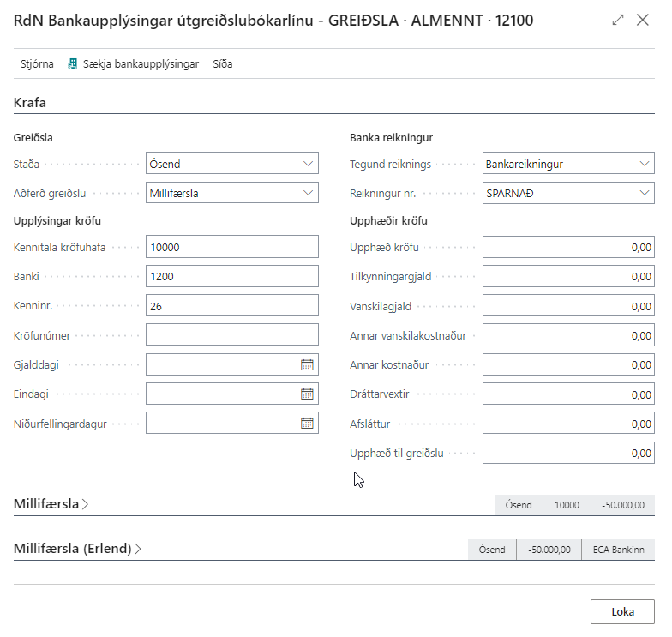Collapse the Krafa section header
This screenshot has width=672, height=637.
[30, 103]
